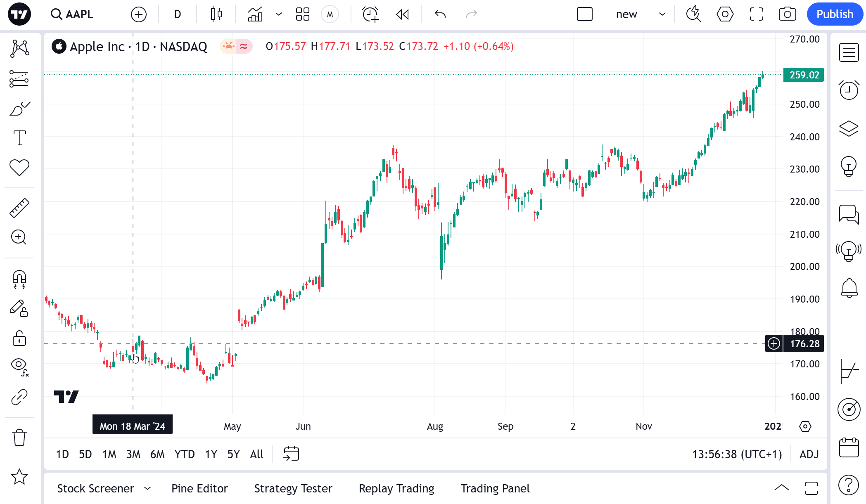Screen dimensions: 866x504
Task: Toggle ADJ price adjustment
Action: (x=809, y=454)
